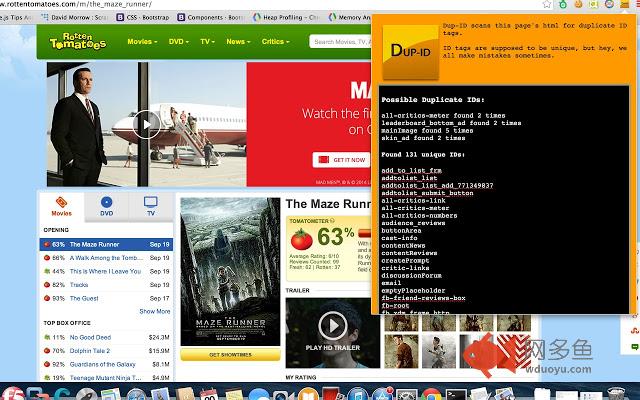This screenshot has height=400, width=640.
Task: Click the green circular extension icon in Chrome toolbar
Action: click(x=563, y=4)
